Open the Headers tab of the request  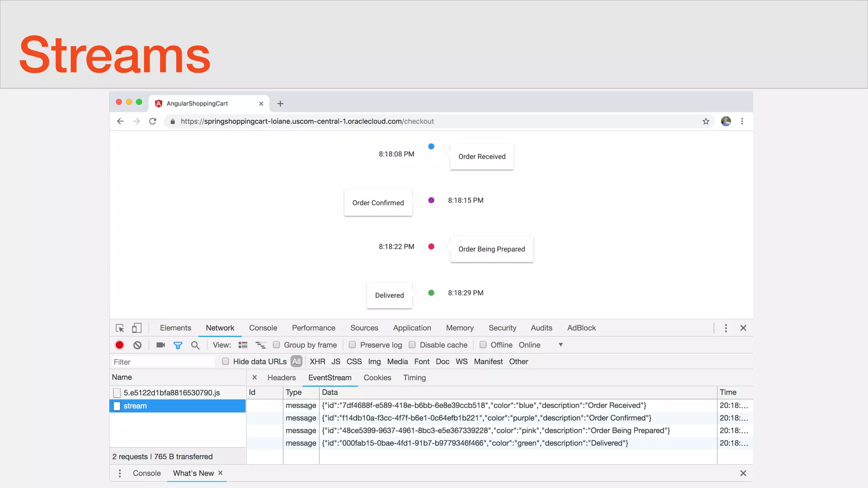281,377
